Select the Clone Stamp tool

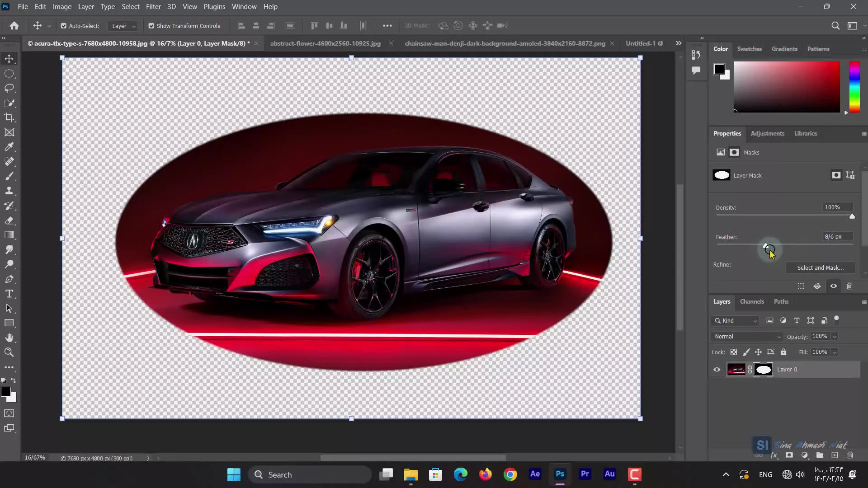(x=9, y=191)
